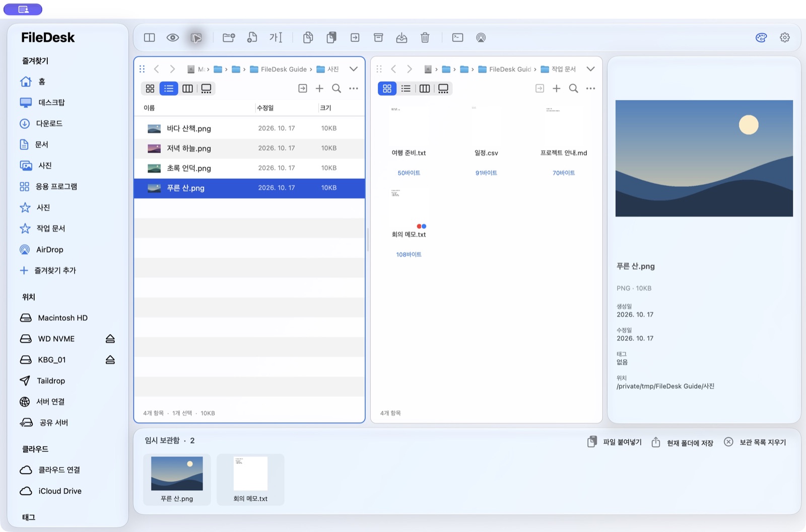This screenshot has height=532, width=806.
Task: Click the rename (가) toolbar icon
Action: (276, 38)
